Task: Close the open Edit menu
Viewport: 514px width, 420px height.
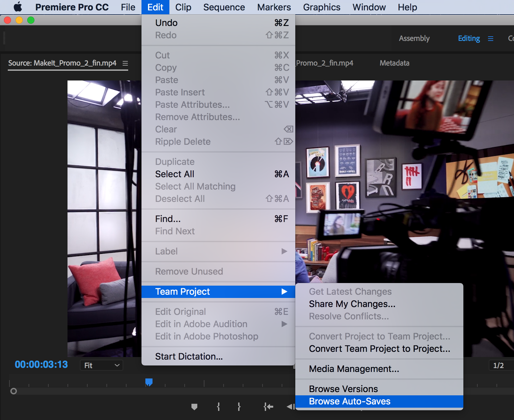Action: pos(155,7)
